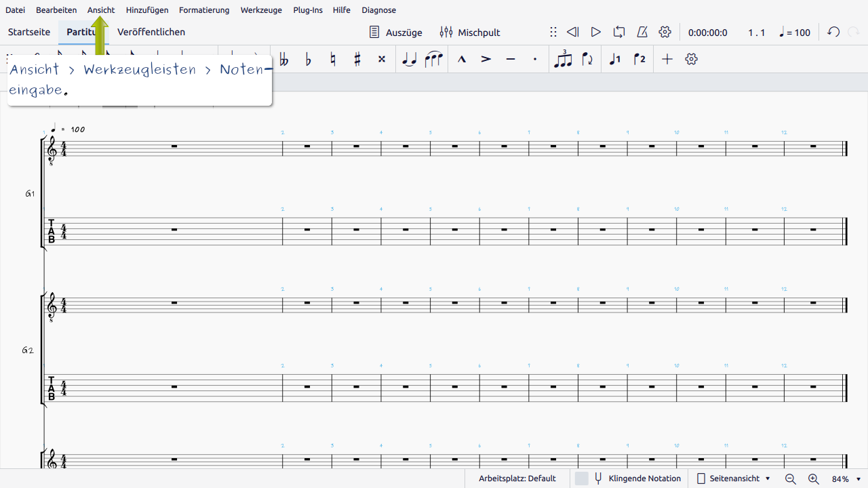Switch to the Startseite tab
Image resolution: width=868 pixels, height=488 pixels.
[x=29, y=32]
